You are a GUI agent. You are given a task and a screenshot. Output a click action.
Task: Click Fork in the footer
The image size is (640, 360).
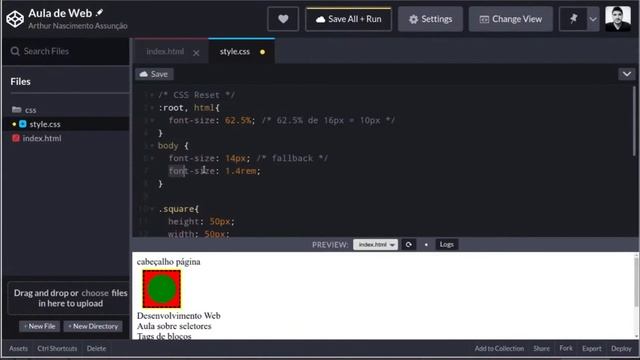point(566,348)
